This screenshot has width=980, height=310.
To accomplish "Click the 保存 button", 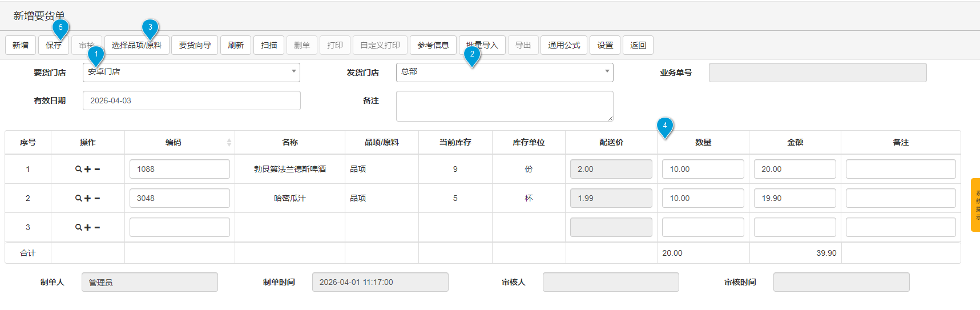I will pyautogui.click(x=54, y=45).
